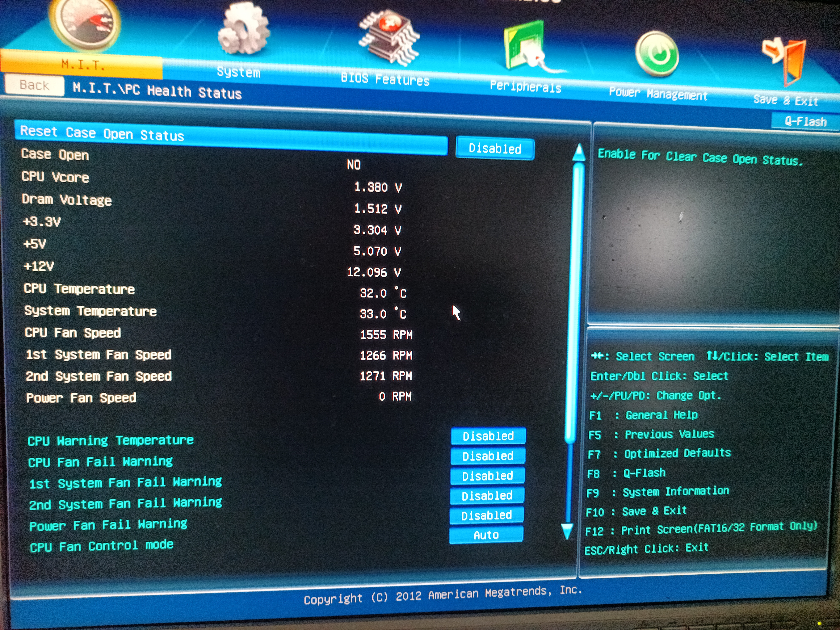Open CPU Warning Temperature options
The image size is (840, 630).
pyautogui.click(x=488, y=436)
